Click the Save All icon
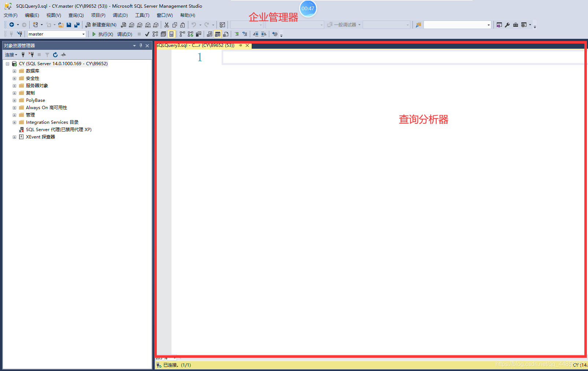588x371 pixels. tap(77, 25)
